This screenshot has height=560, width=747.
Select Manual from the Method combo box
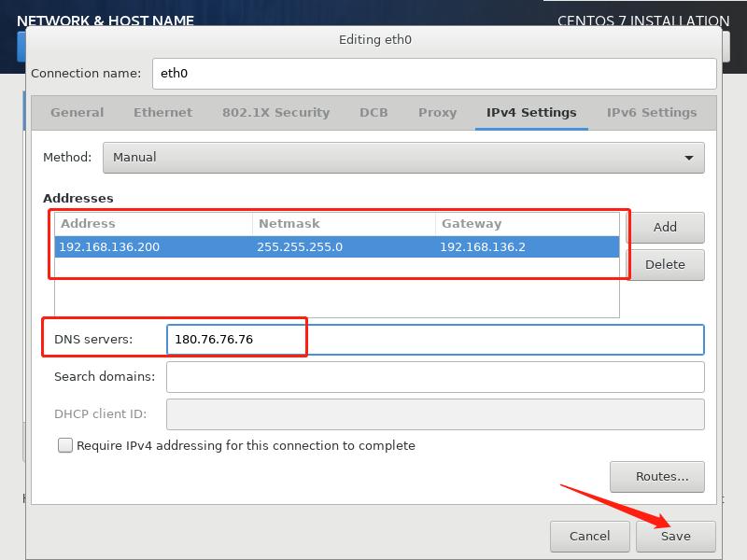coord(404,157)
